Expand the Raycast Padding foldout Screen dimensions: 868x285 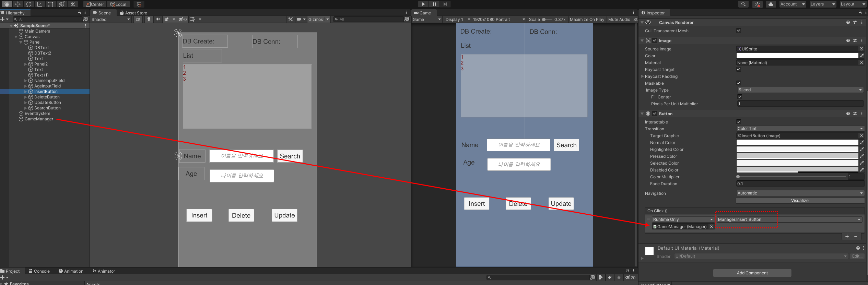[643, 76]
